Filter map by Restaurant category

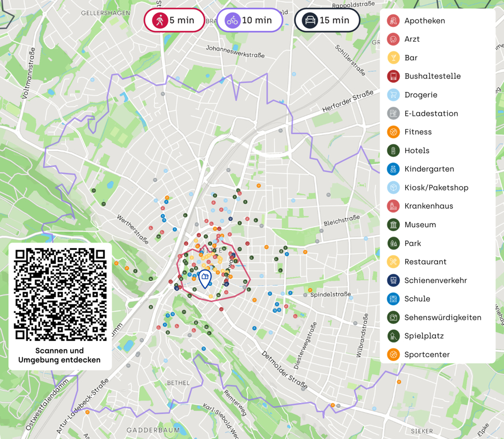pos(425,262)
